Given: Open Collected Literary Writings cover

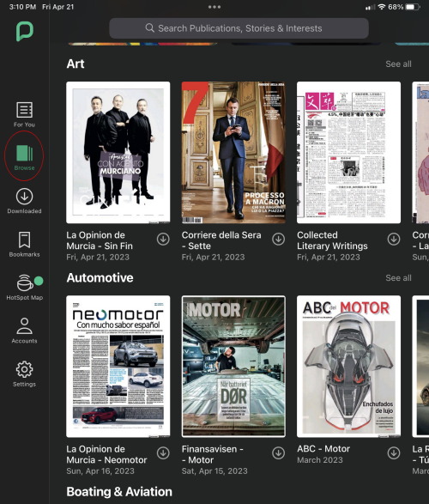Looking at the screenshot, I should [x=348, y=152].
